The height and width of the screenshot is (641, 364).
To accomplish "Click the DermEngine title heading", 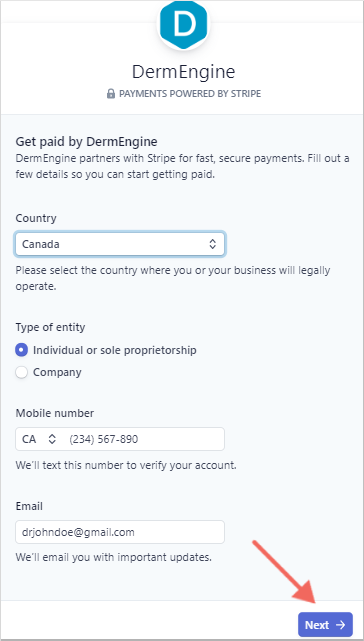I will pos(183,72).
